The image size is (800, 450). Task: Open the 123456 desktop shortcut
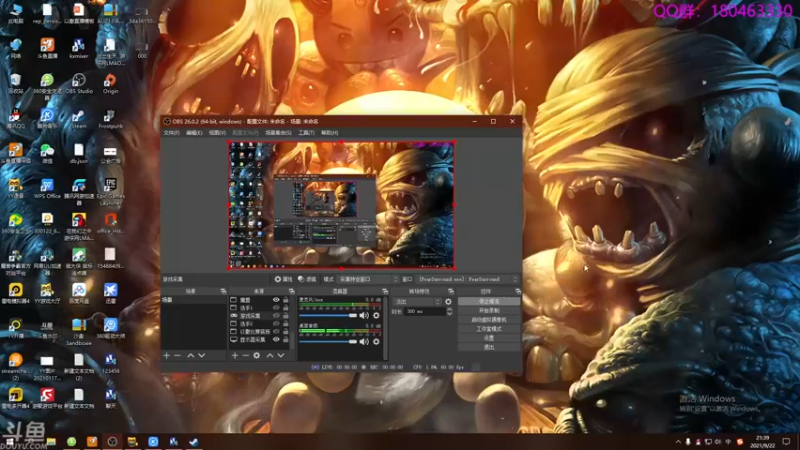(x=110, y=363)
